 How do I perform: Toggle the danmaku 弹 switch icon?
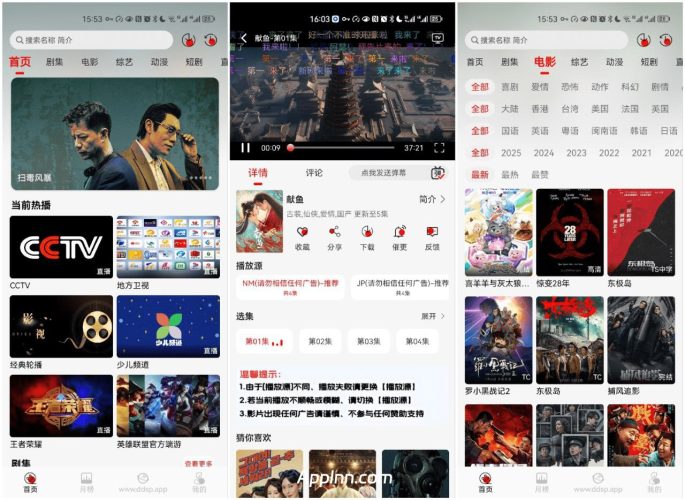pyautogui.click(x=437, y=173)
